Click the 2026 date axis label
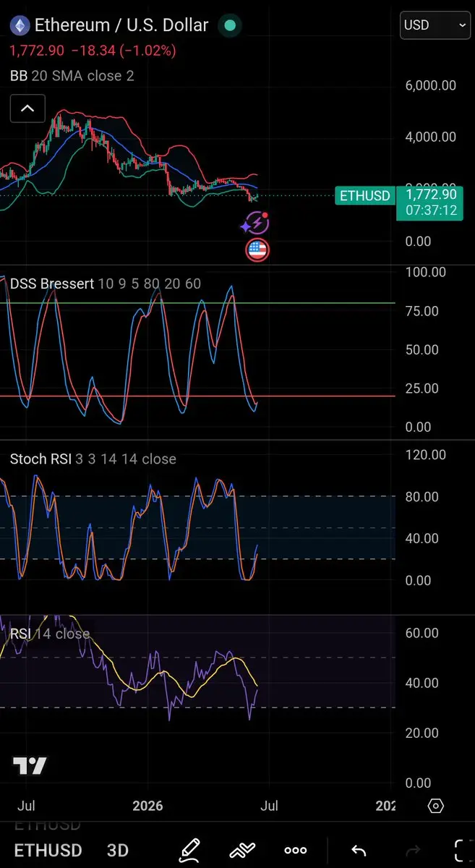The height and width of the screenshot is (868, 475). click(147, 806)
